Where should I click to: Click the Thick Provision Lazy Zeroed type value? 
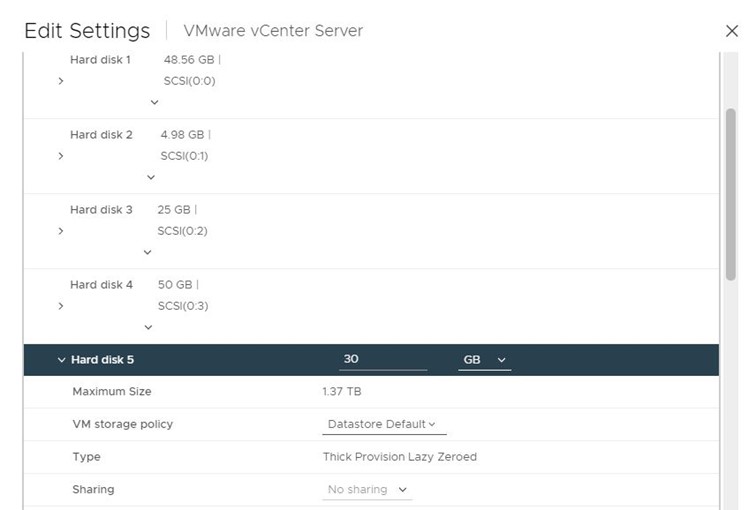400,457
